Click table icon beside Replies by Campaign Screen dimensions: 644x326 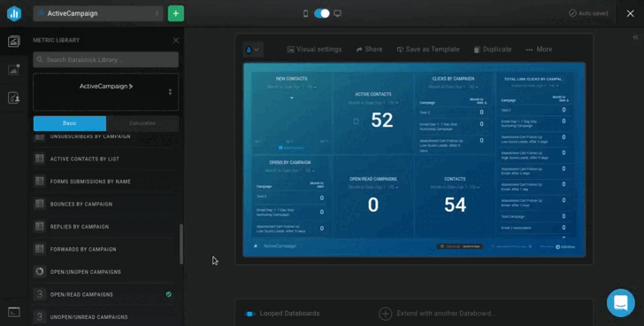pos(40,227)
